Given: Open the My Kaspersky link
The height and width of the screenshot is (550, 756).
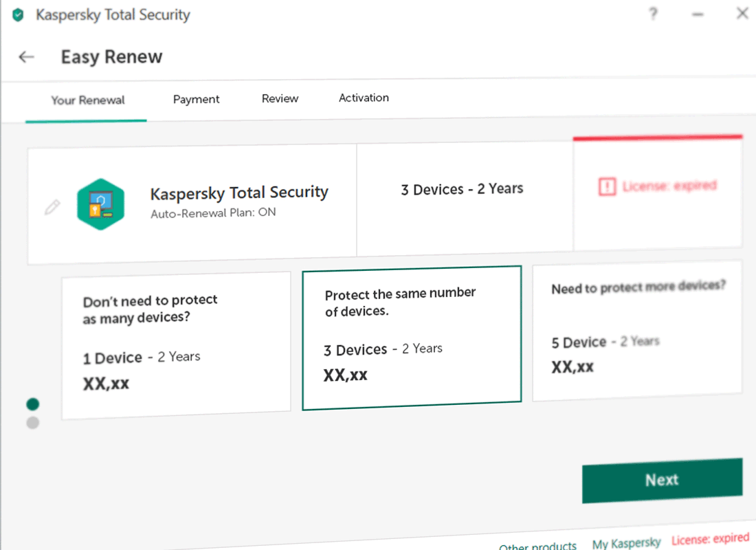Looking at the screenshot, I should tap(626, 543).
